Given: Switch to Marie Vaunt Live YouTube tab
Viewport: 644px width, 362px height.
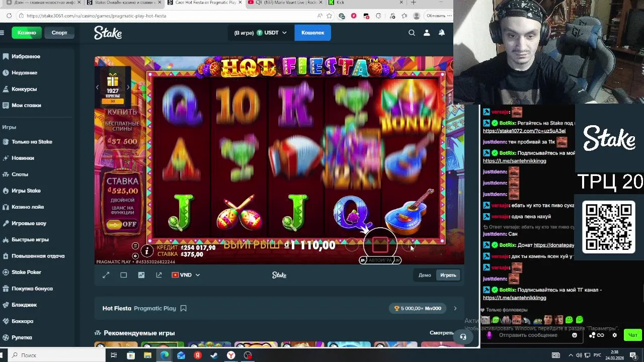Looking at the screenshot, I should tap(286, 3).
